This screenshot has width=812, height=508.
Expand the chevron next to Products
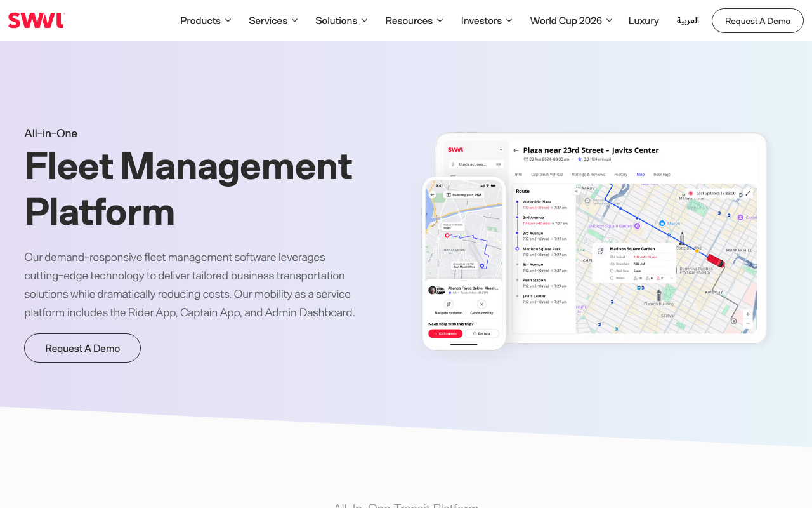tap(228, 20)
